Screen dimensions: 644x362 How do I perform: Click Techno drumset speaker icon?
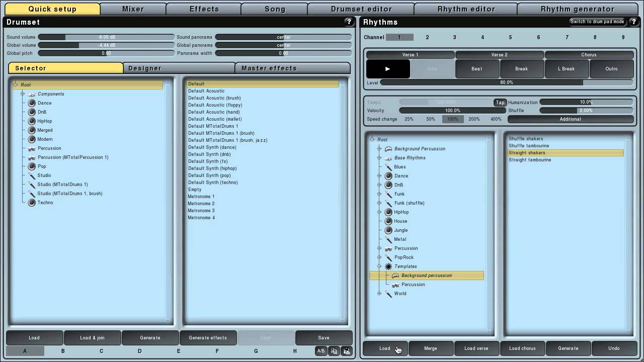[x=32, y=203]
